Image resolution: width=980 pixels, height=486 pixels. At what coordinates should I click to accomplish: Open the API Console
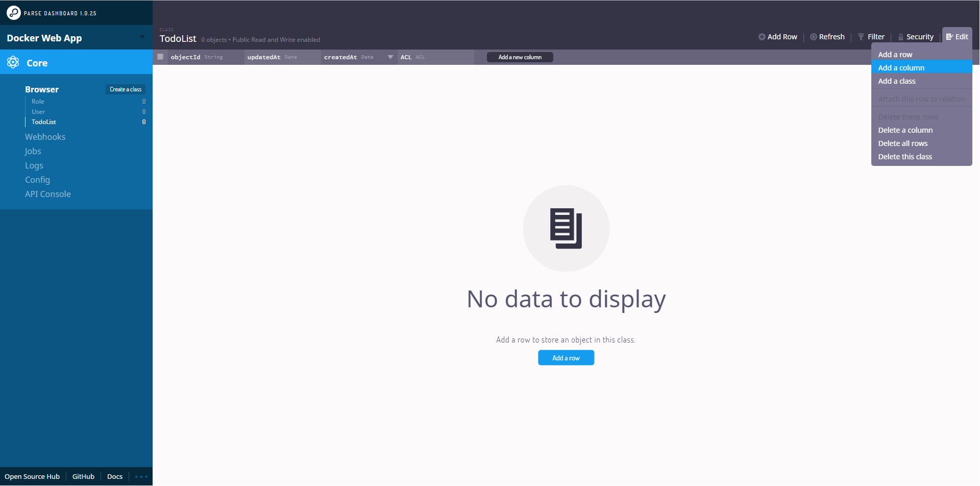pos(48,194)
